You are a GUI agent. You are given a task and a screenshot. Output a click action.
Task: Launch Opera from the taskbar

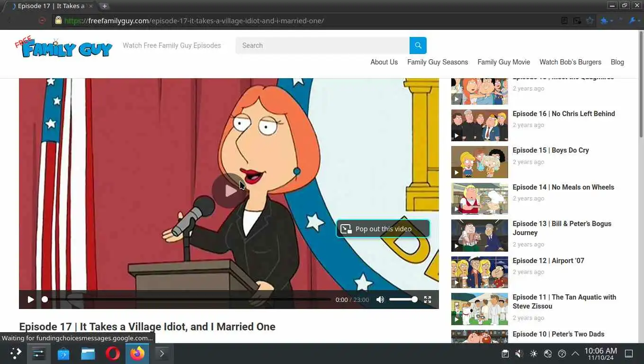click(113, 354)
